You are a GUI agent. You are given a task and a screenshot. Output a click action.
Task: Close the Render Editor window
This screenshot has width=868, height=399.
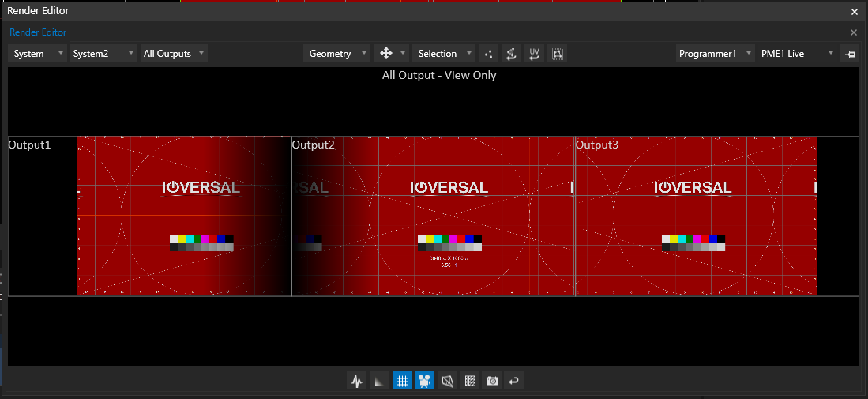pyautogui.click(x=854, y=11)
